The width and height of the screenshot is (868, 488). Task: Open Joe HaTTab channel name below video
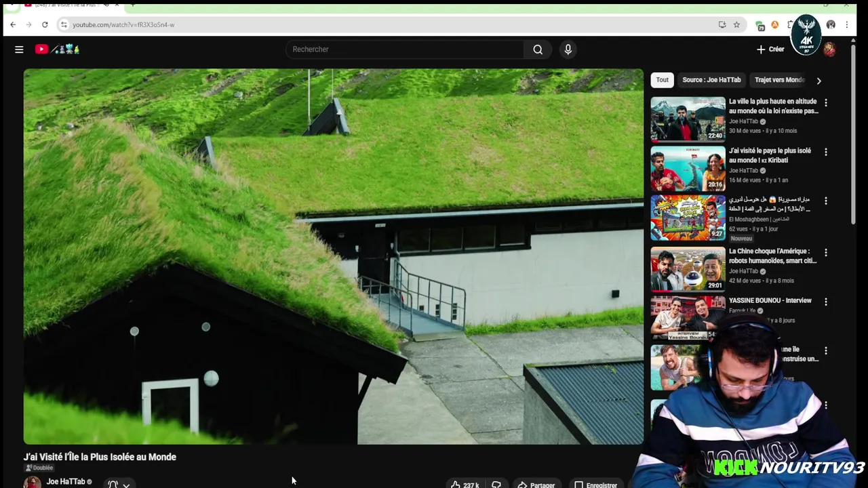click(x=66, y=482)
